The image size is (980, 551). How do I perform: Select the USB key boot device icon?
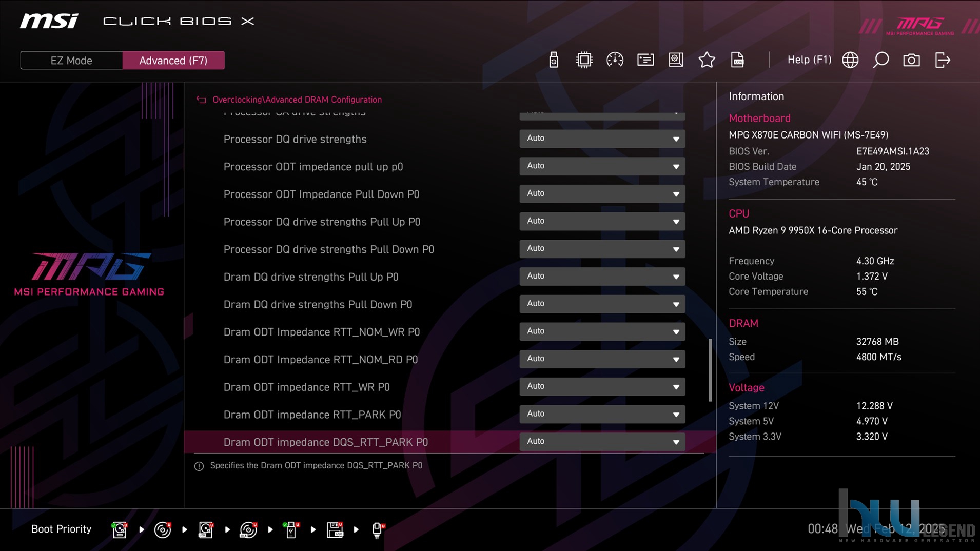[291, 529]
